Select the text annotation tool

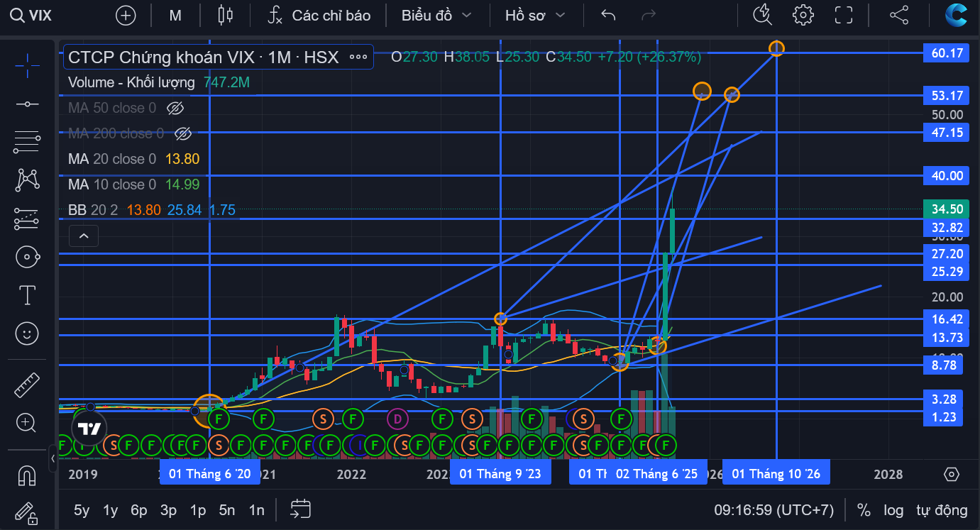click(x=27, y=295)
